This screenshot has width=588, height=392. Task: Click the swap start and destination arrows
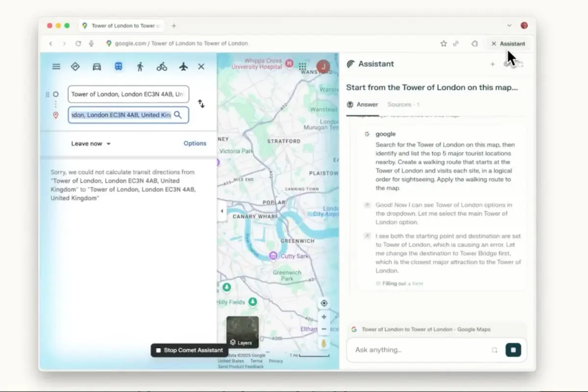pyautogui.click(x=201, y=104)
